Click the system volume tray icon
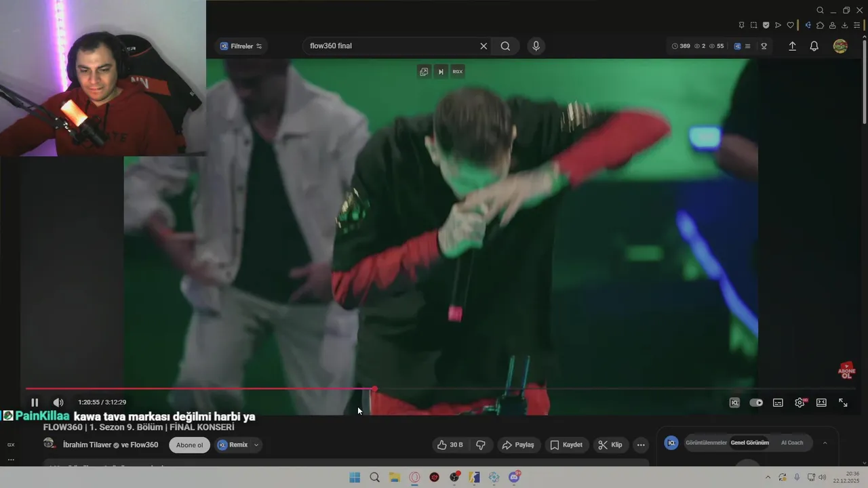The width and height of the screenshot is (868, 488). pos(823,477)
